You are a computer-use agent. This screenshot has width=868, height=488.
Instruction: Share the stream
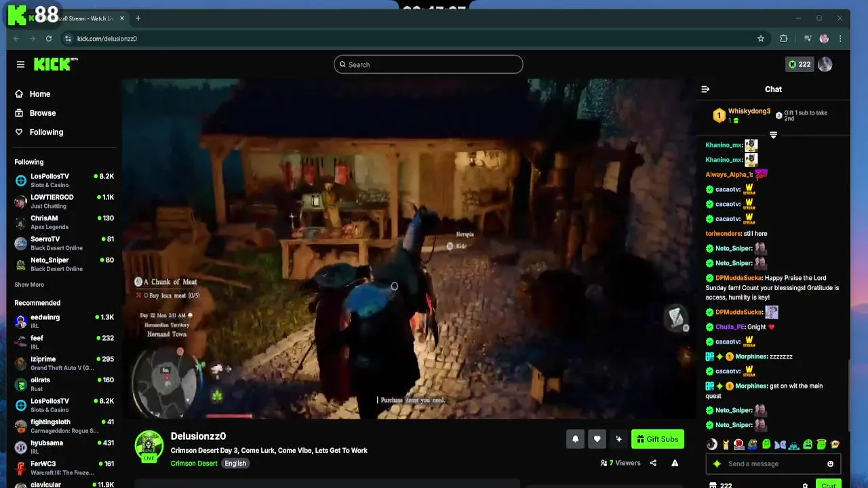coord(653,464)
